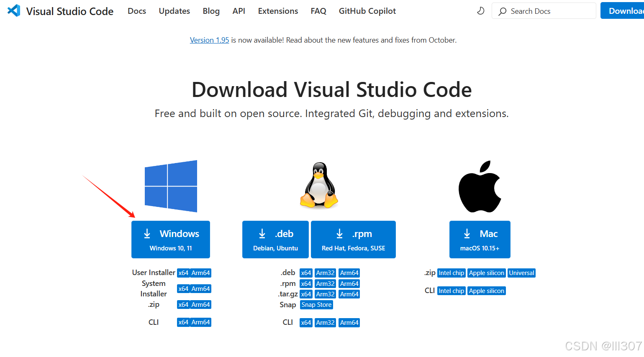Click the Apple logo image
The width and height of the screenshot is (644, 357).
[480, 186]
